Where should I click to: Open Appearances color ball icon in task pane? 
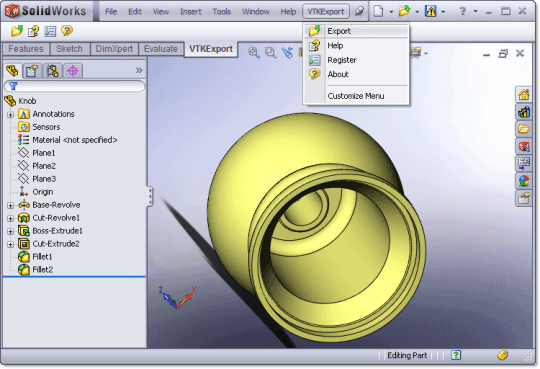[524, 181]
